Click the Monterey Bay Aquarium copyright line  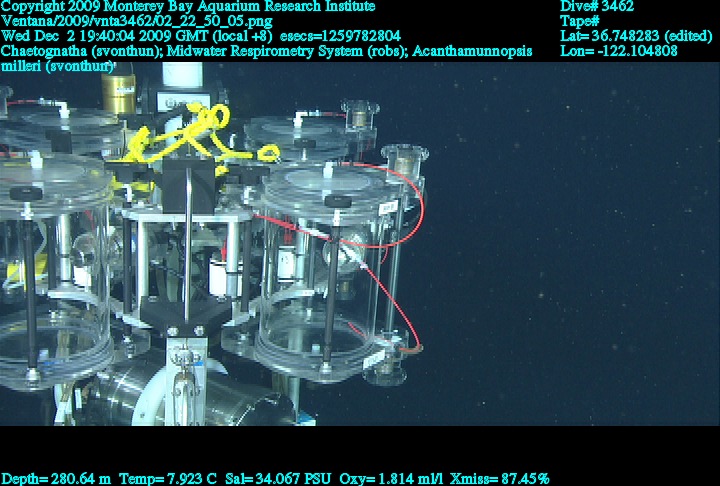click(188, 6)
